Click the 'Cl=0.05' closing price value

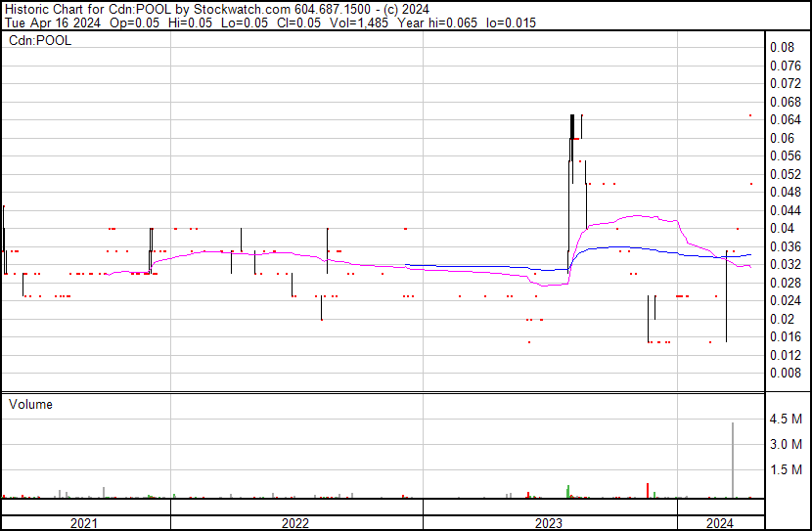coord(298,22)
